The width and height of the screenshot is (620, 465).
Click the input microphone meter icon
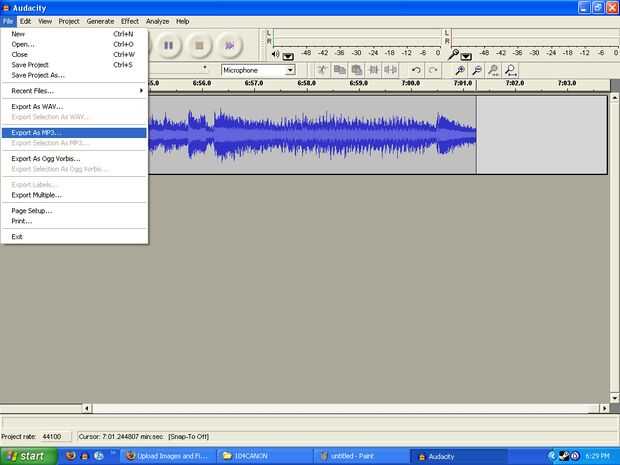(454, 54)
